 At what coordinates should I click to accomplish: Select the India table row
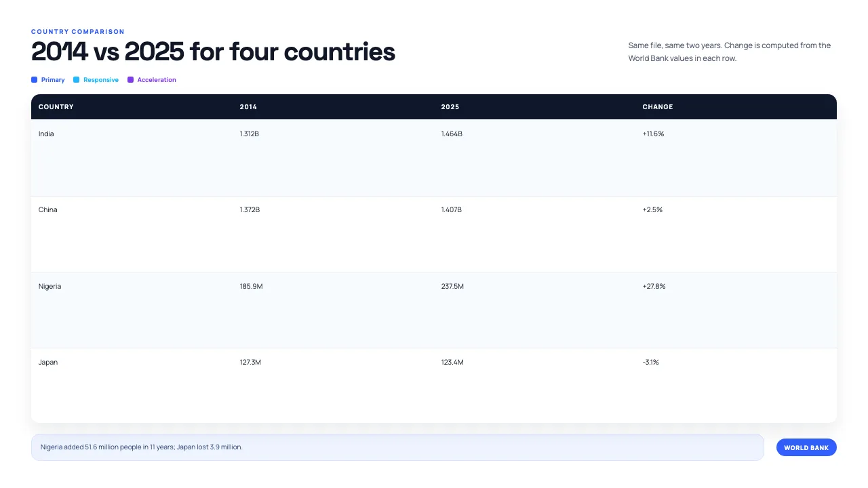(434, 158)
